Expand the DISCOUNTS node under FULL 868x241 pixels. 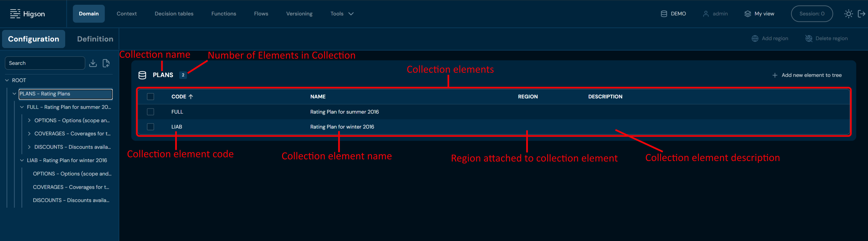29,147
